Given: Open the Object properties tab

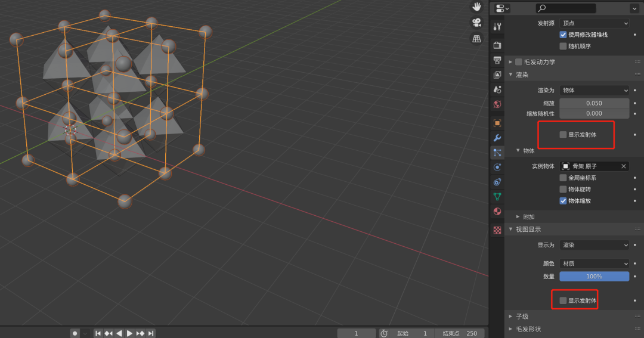Looking at the screenshot, I should tap(497, 123).
